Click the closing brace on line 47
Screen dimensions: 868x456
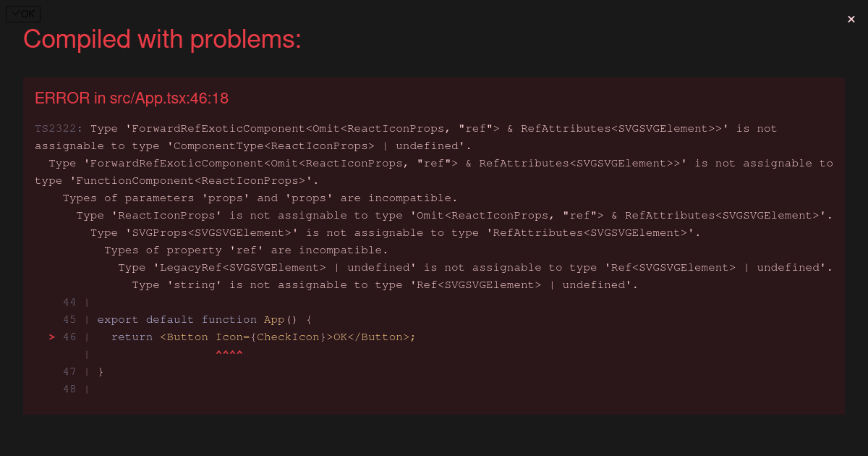101,372
